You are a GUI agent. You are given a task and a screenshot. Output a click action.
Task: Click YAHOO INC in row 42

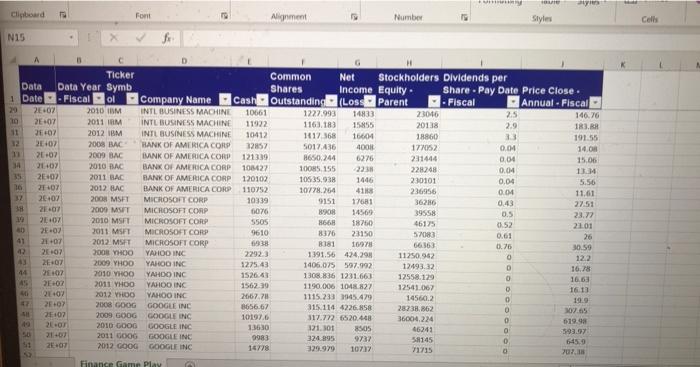pyautogui.click(x=166, y=253)
